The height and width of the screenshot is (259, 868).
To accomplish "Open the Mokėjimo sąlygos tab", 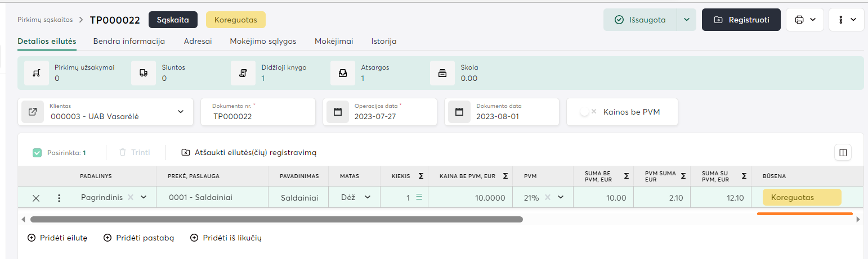I will (x=263, y=41).
